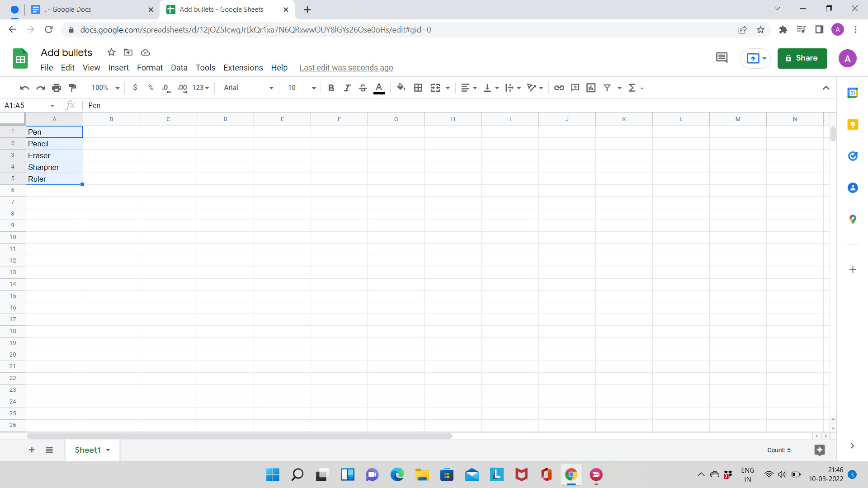
Task: Click the Borders icon
Action: 417,88
